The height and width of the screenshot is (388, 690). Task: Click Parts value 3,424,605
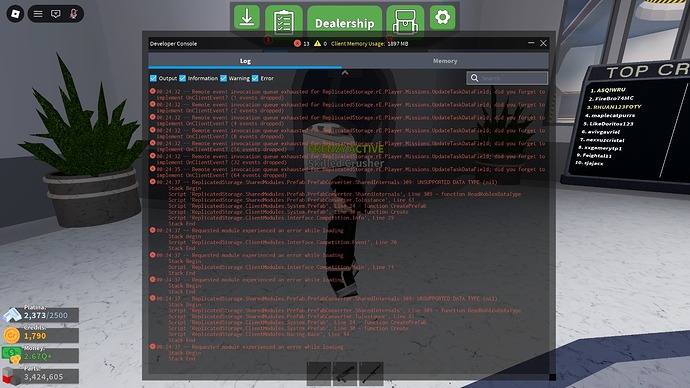pyautogui.click(x=43, y=377)
